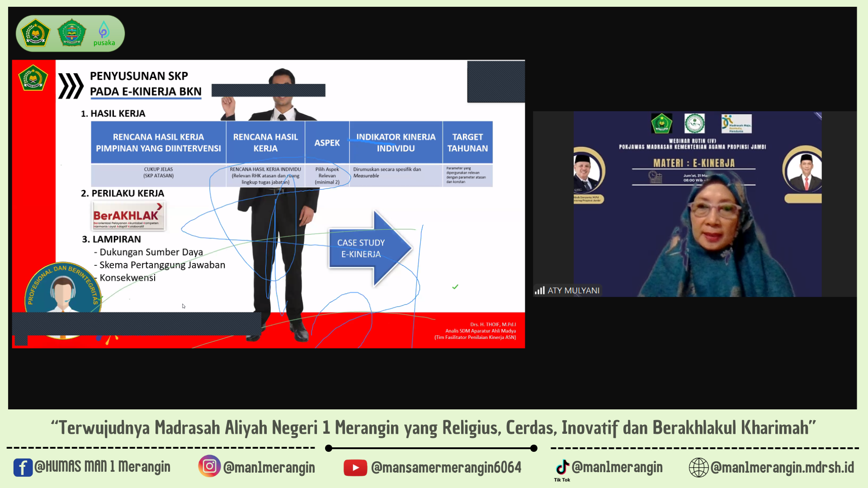Image resolution: width=868 pixels, height=488 pixels.
Task: Click the BerAKHLAK logo image
Action: coord(128,216)
